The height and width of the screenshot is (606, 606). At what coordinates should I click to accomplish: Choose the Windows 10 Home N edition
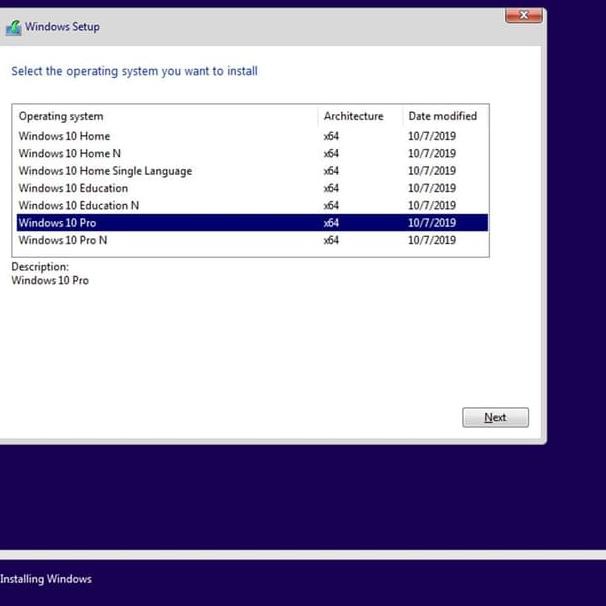pos(72,153)
